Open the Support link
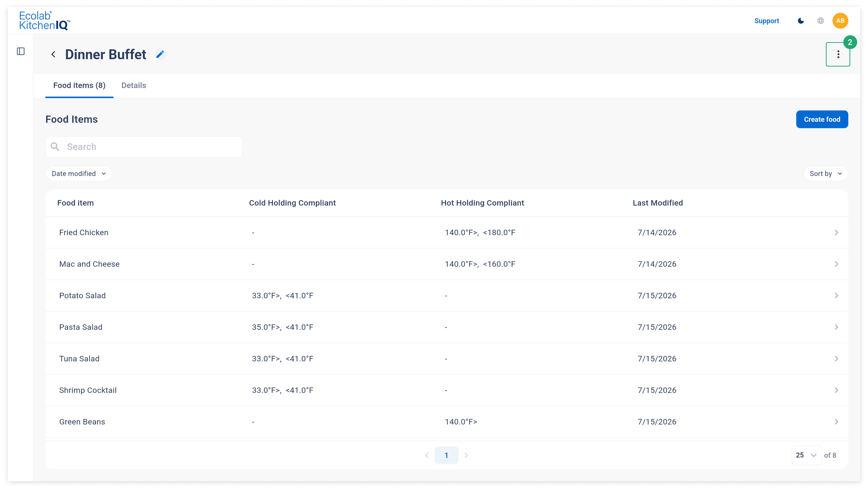This screenshot has width=868, height=490. [x=767, y=21]
